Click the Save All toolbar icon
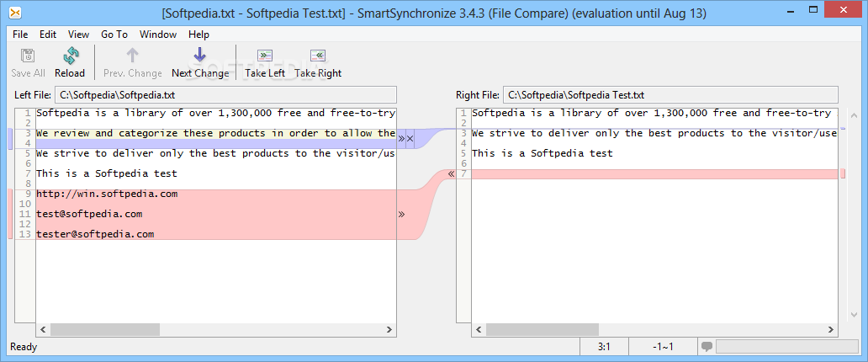 [x=28, y=56]
